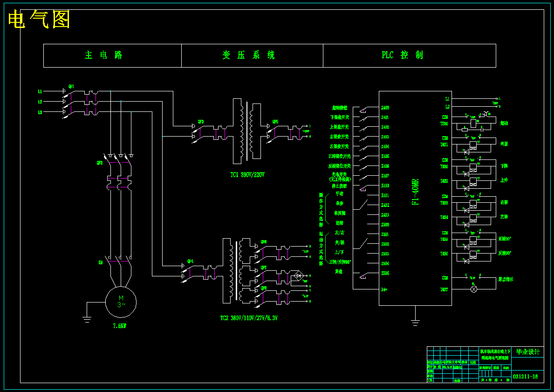Select the L3 phase line label
Screen dimensions: 554x392
(40, 112)
